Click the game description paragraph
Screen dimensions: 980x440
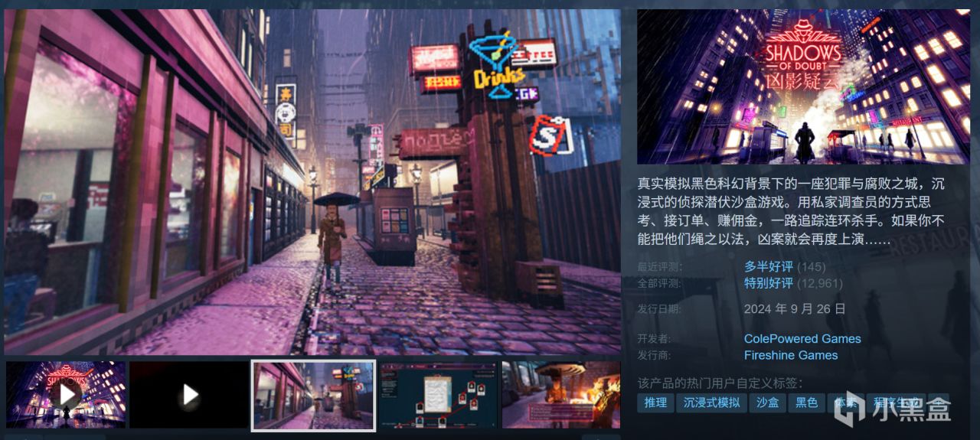(792, 211)
